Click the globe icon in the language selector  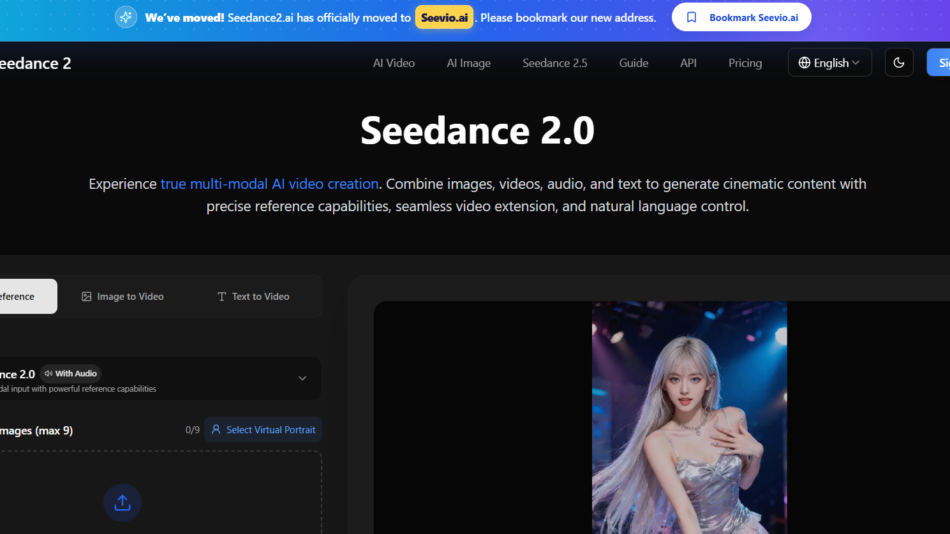pyautogui.click(x=804, y=62)
